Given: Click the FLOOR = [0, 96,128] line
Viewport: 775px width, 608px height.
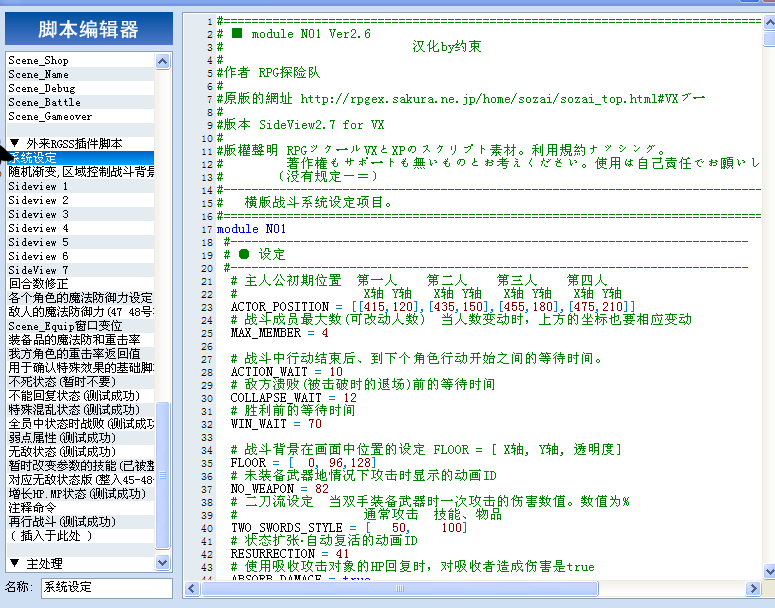Looking at the screenshot, I should pos(303,463).
